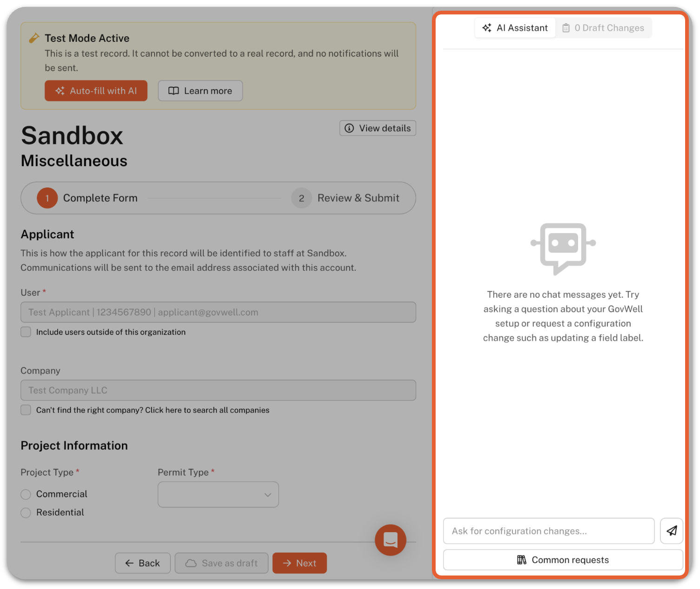Choose the Residential project type
Screen dimensions: 700x589
pos(26,512)
